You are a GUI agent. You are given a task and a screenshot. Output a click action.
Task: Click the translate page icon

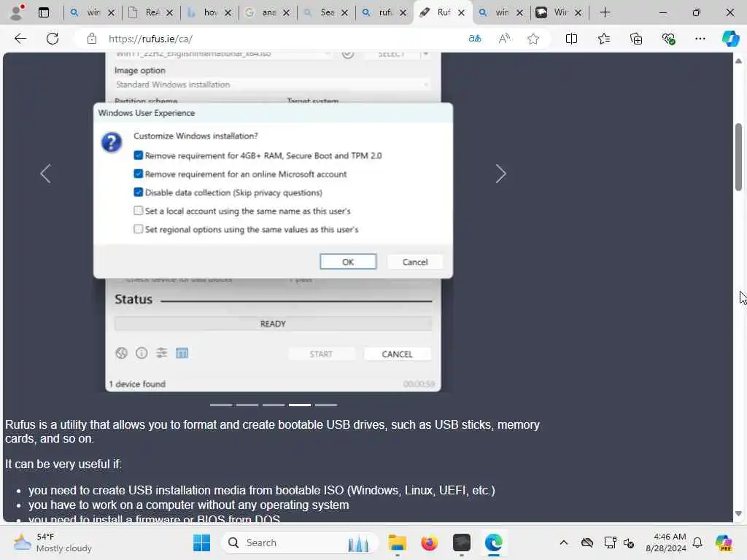coord(474,39)
